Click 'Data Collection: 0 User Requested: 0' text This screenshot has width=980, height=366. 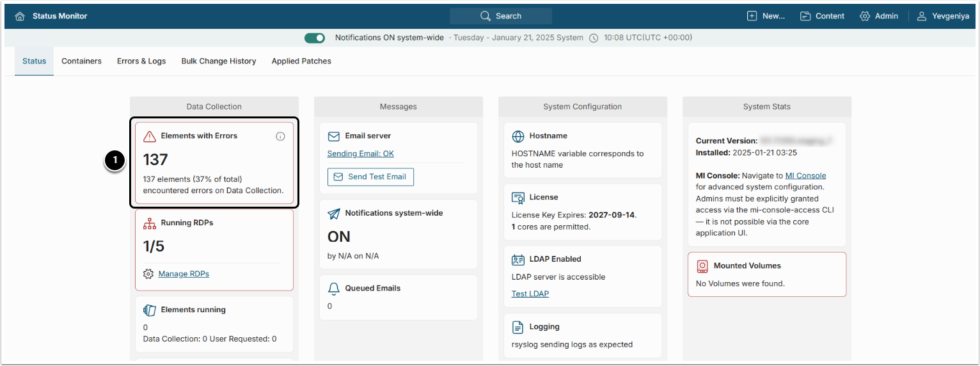point(210,338)
